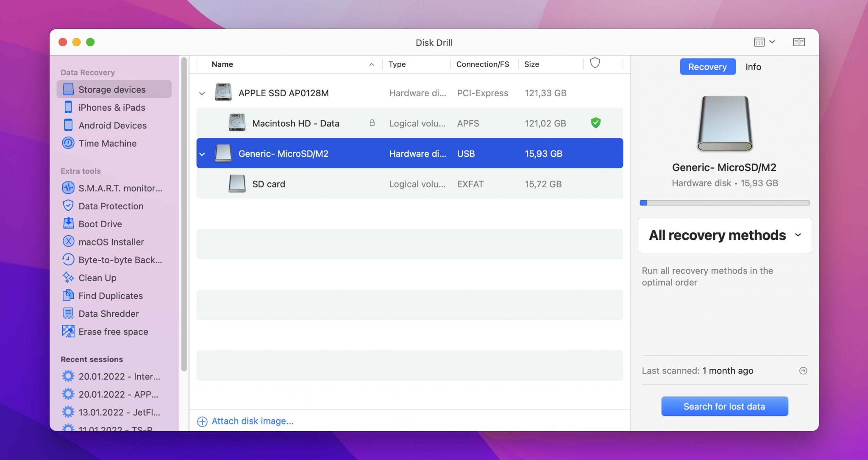Open macOS Installer tool
The height and width of the screenshot is (460, 868).
tap(103, 242)
